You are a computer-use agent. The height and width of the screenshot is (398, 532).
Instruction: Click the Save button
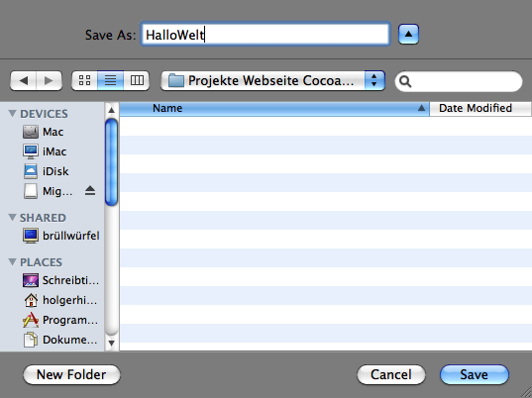[x=475, y=374]
